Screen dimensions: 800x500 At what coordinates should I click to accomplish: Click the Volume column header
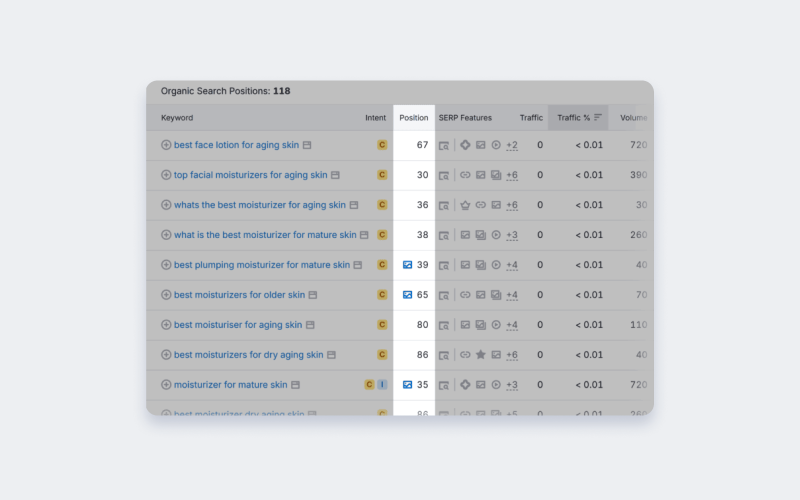point(633,118)
